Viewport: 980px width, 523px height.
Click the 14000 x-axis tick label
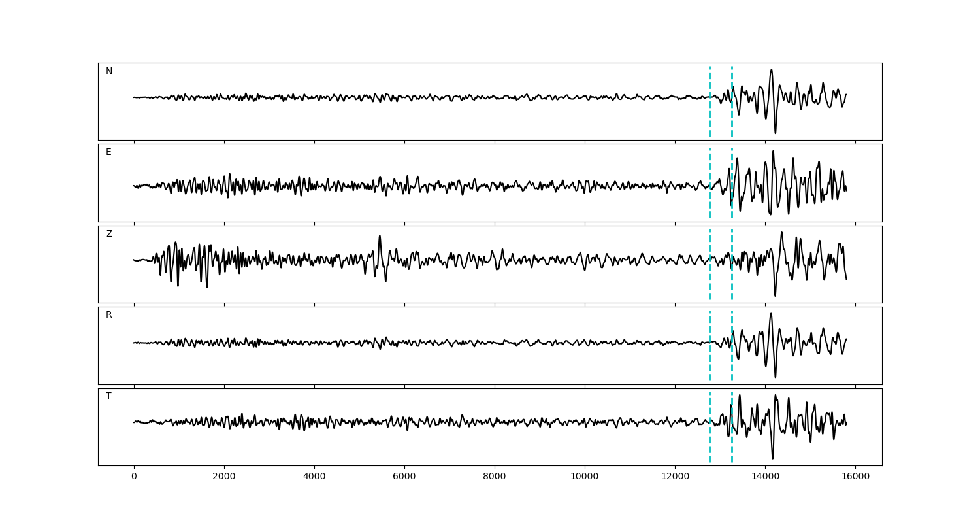click(x=765, y=477)
